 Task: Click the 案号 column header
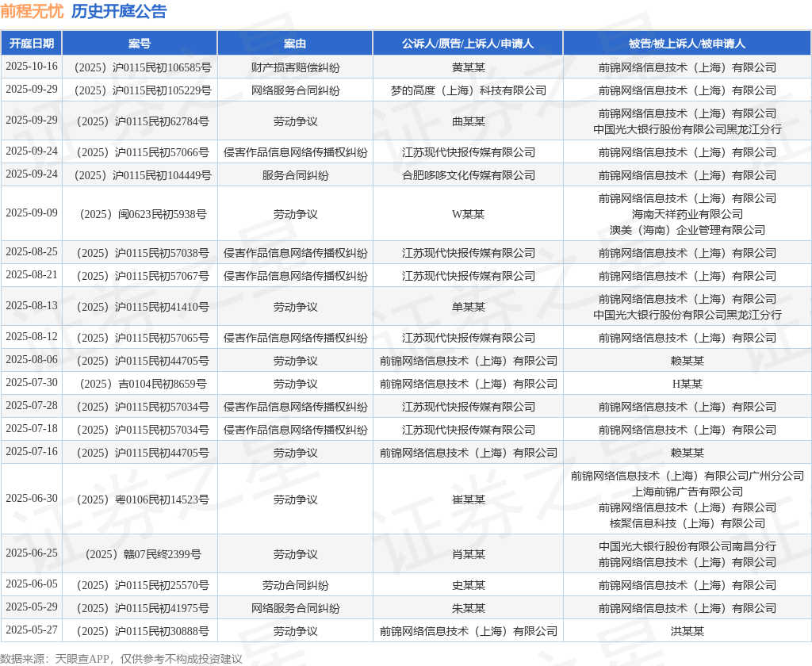tap(140, 44)
